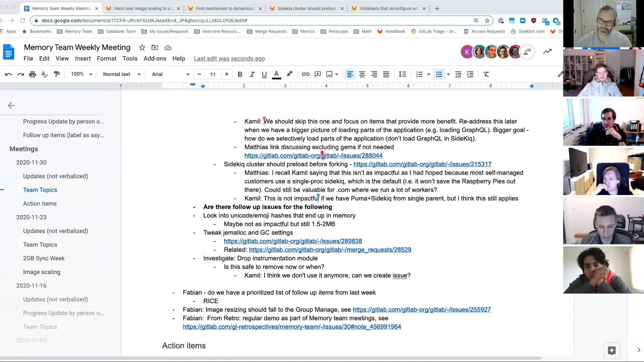Toggle Underline formatting
Screen dimensions: 644x362
point(264,74)
